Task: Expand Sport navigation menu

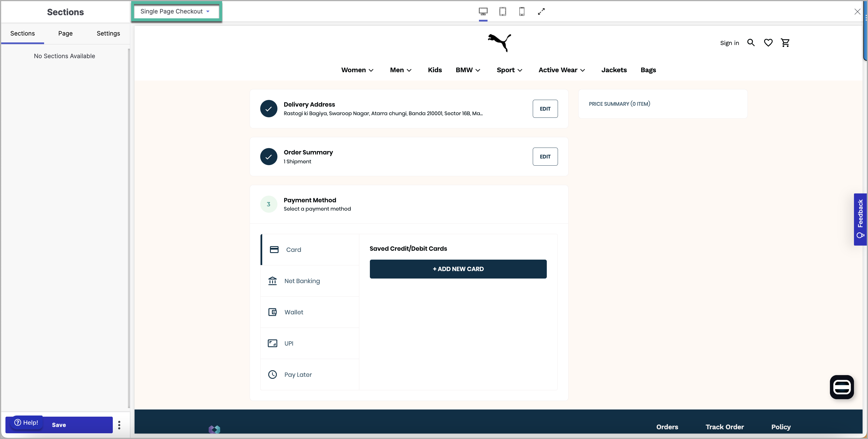Action: tap(509, 70)
